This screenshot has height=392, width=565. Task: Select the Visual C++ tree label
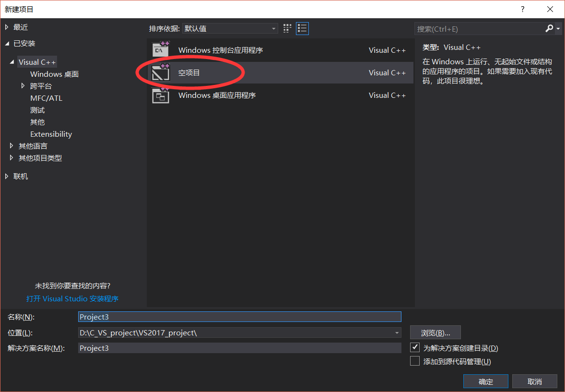click(37, 62)
